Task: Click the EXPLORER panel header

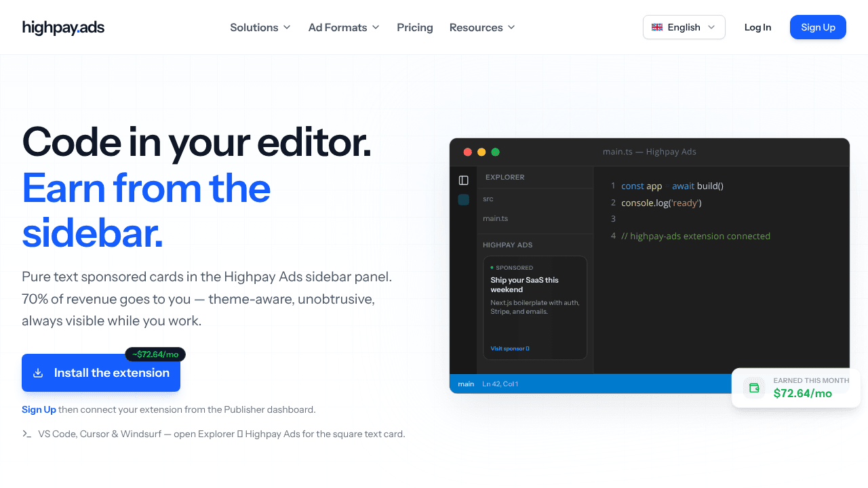Action: [505, 177]
